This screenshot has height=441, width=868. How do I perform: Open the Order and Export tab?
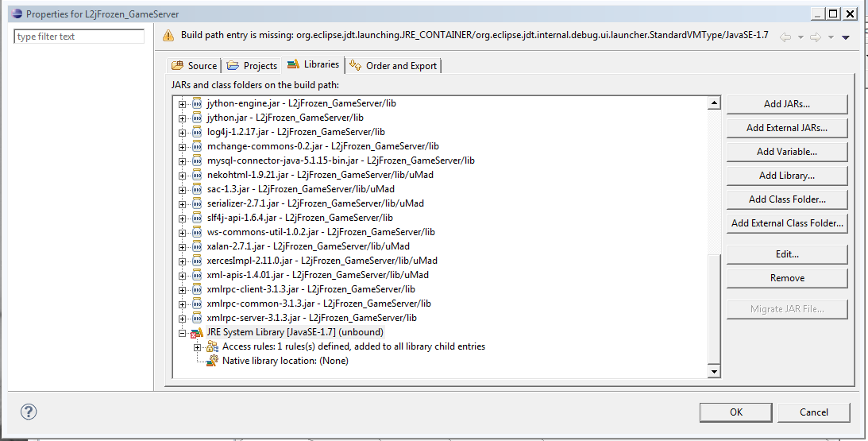(x=393, y=65)
